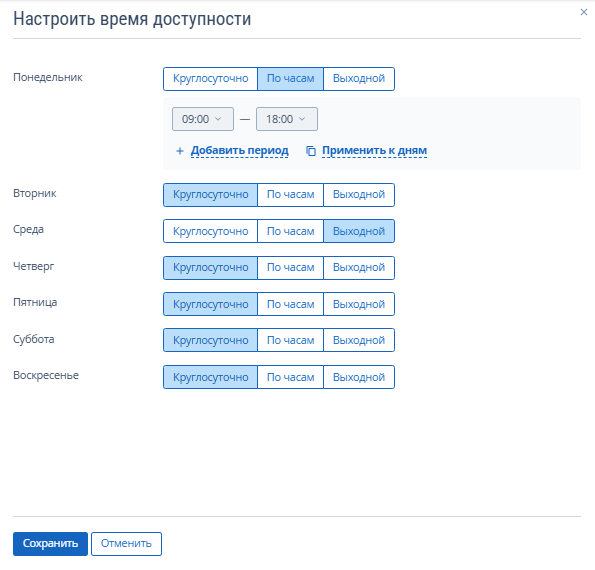Select По часам for Понедельник
The width and height of the screenshot is (595, 570).
[x=290, y=79]
